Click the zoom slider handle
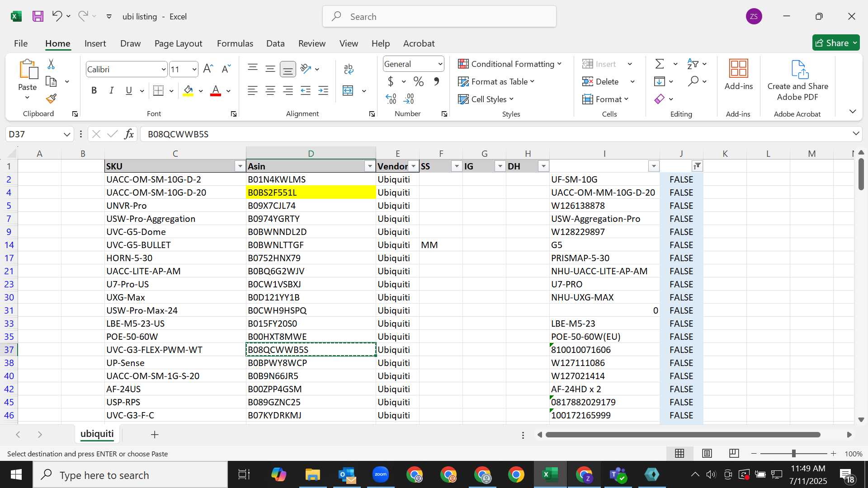This screenshot has width=868, height=488. coord(793,453)
